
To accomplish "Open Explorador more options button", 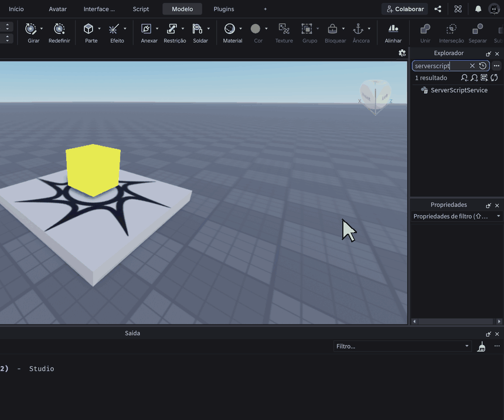I will coord(496,66).
